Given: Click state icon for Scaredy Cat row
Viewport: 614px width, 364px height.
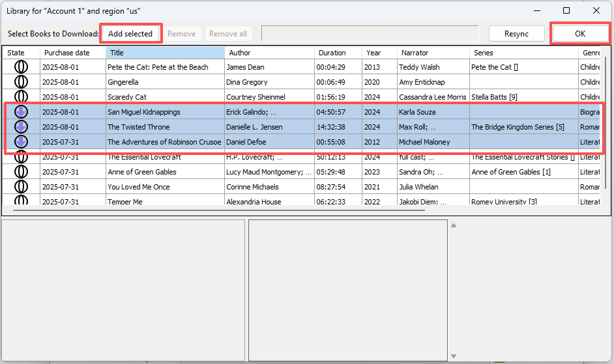Looking at the screenshot, I should click(21, 97).
